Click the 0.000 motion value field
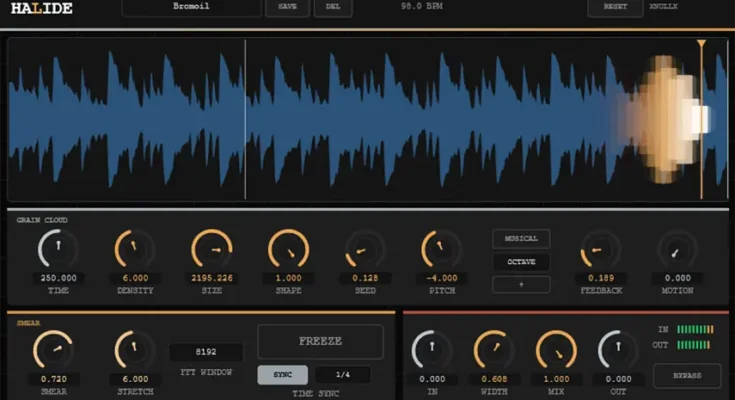735x400 pixels. tap(677, 278)
